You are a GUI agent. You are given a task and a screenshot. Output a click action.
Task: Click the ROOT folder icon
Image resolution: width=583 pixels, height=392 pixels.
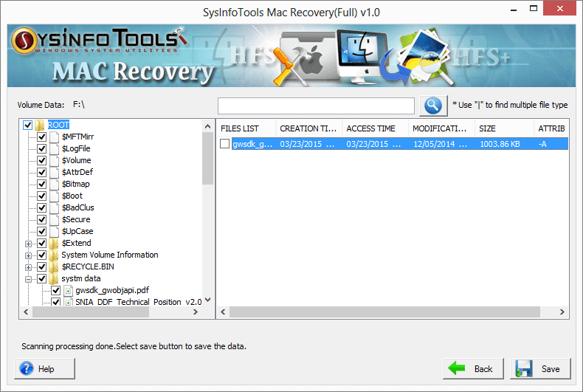point(40,125)
